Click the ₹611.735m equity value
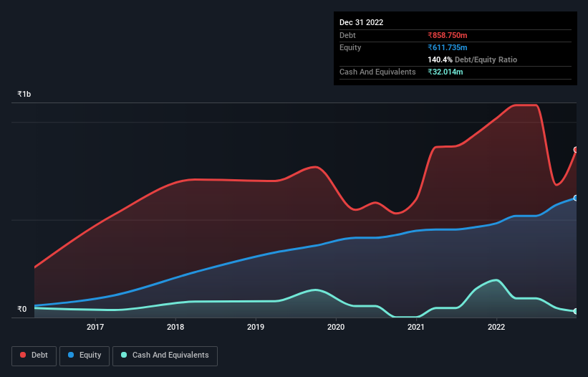This screenshot has height=377, width=588. click(448, 47)
